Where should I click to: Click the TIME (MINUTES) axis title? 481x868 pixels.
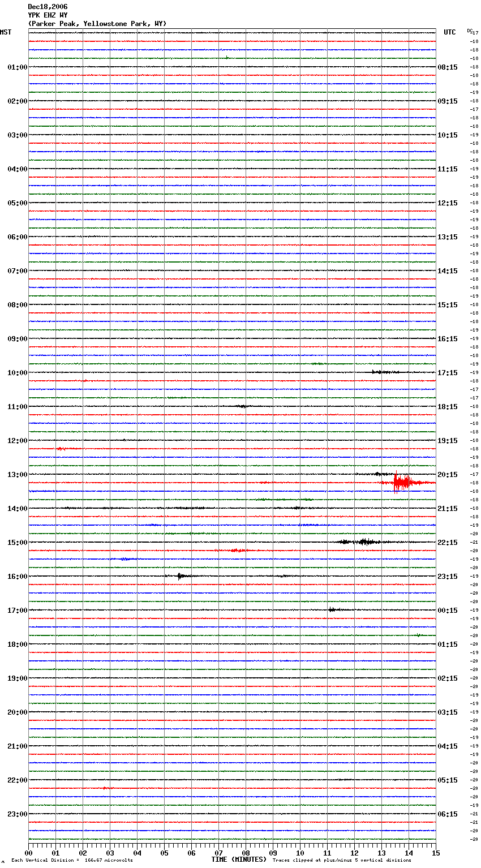(x=239, y=860)
